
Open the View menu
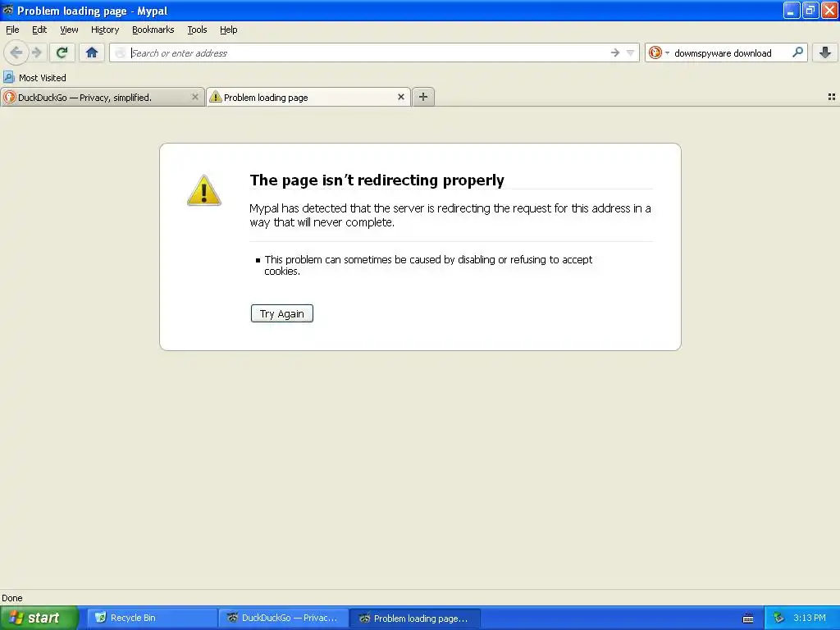pos(69,30)
